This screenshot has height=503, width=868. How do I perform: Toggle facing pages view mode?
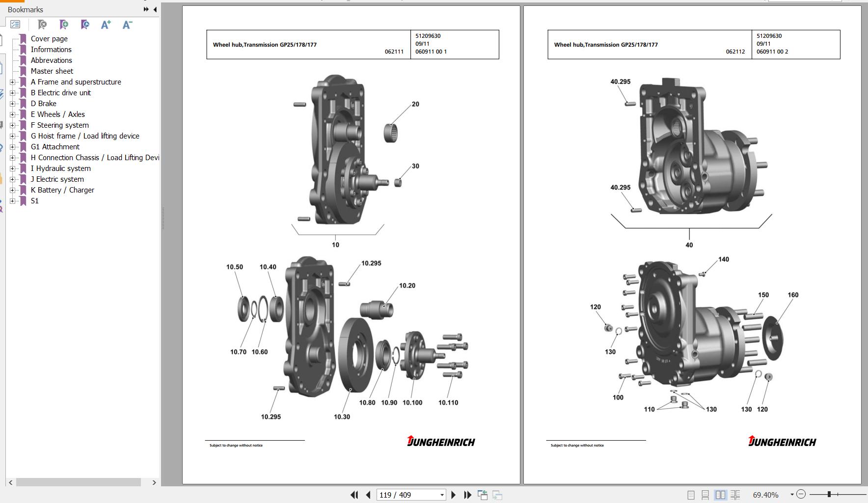click(x=720, y=495)
